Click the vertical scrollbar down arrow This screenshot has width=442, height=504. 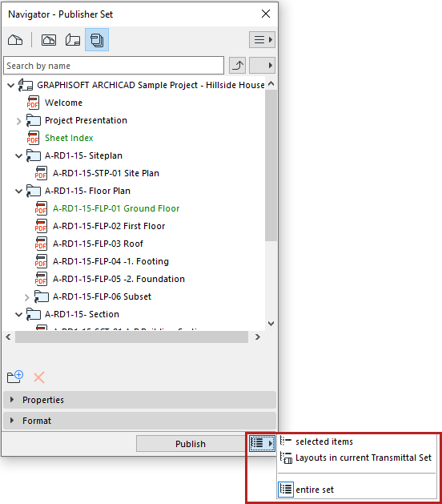(271, 324)
